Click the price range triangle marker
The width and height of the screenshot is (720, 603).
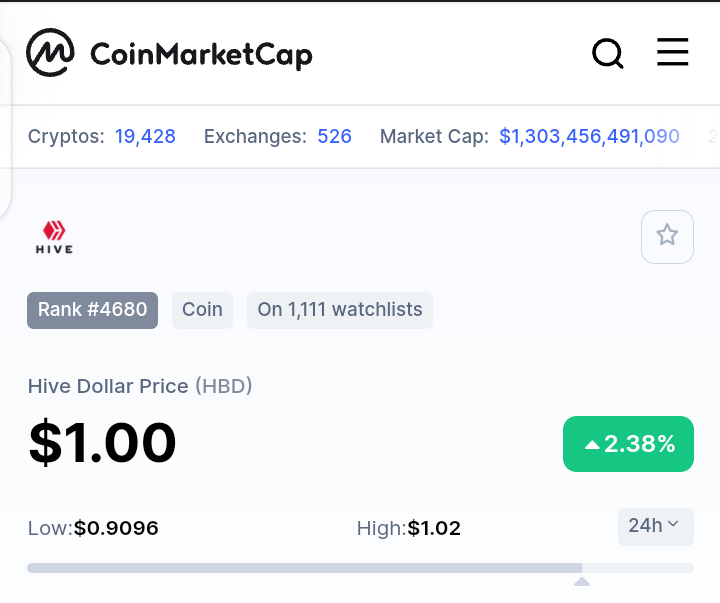click(x=582, y=581)
